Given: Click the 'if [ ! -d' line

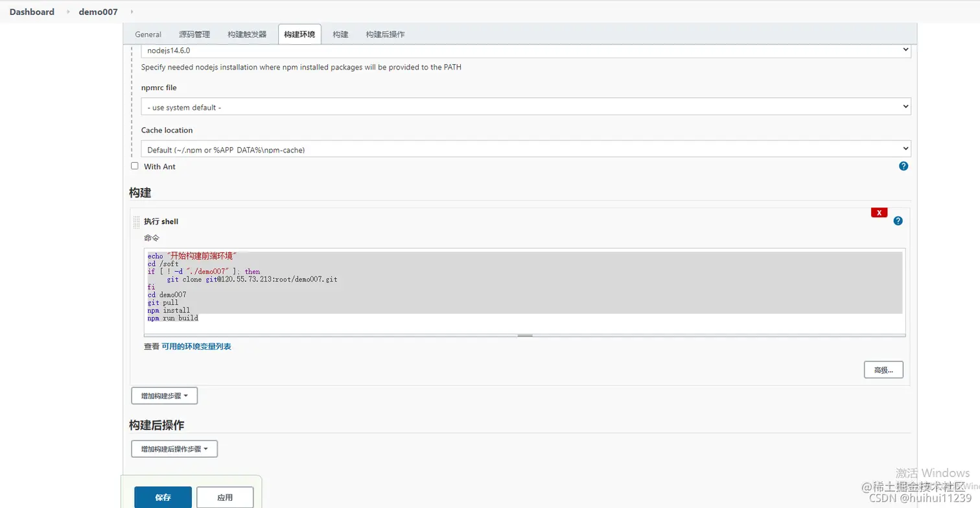Looking at the screenshot, I should [x=204, y=272].
